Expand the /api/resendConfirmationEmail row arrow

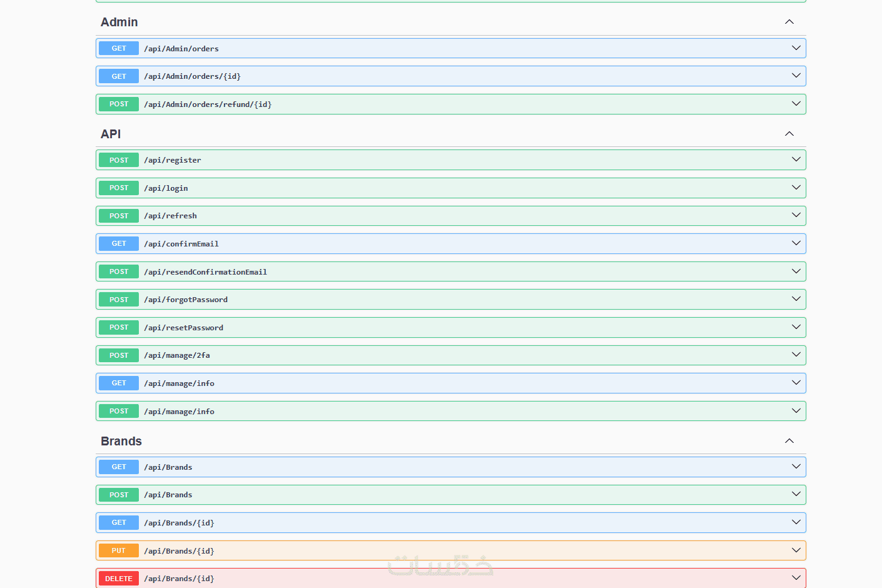tap(796, 271)
